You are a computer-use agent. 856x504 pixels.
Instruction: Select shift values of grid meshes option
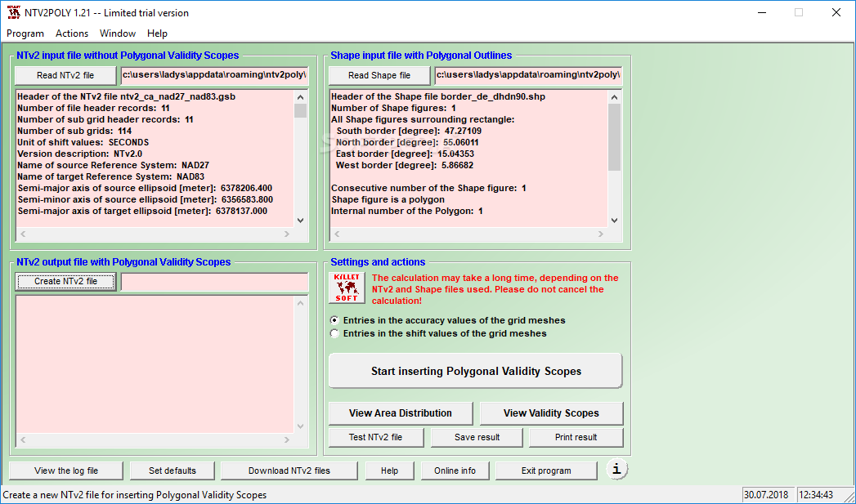point(334,333)
